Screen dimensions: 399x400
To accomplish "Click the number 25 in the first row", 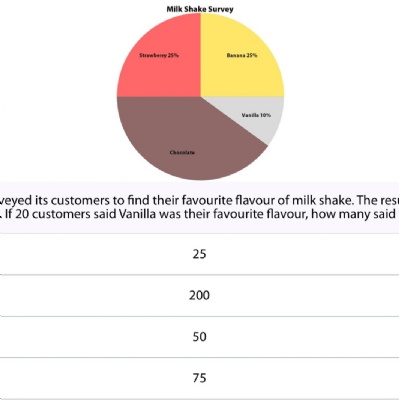I will pos(199,254).
